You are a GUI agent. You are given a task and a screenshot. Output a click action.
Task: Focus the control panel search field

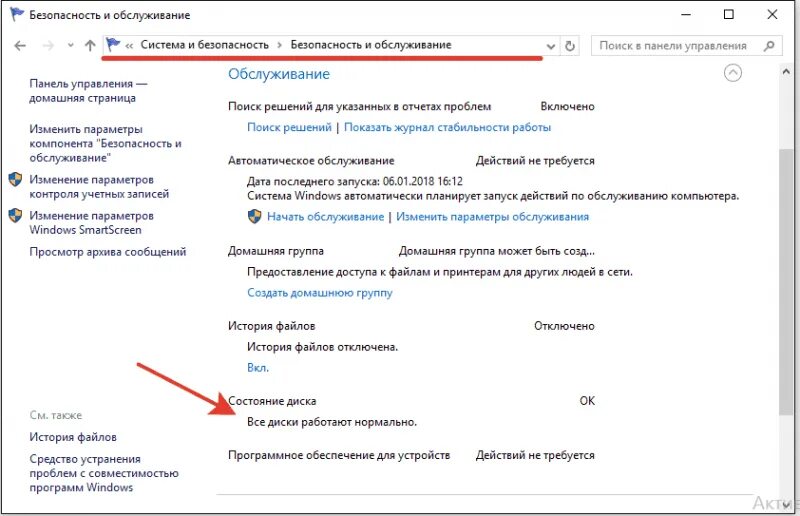[x=686, y=45]
